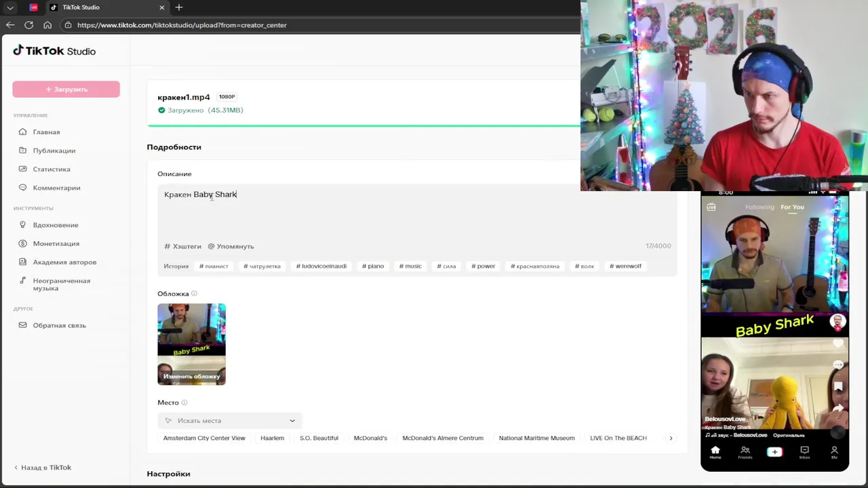Screen dimensions: 868x488
Task: Add the ludovicoeinaudi hashtag suggestion
Action: (321, 266)
